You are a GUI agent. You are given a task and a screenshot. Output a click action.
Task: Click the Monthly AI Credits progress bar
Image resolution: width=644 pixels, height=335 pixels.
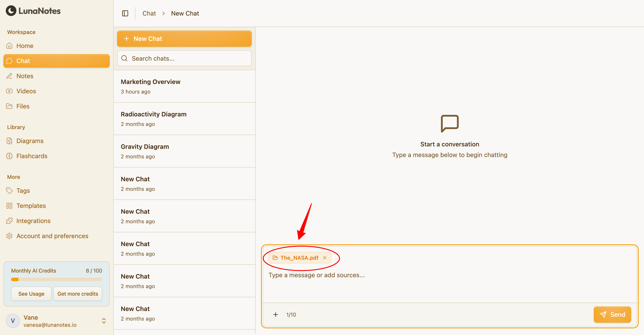(x=57, y=279)
